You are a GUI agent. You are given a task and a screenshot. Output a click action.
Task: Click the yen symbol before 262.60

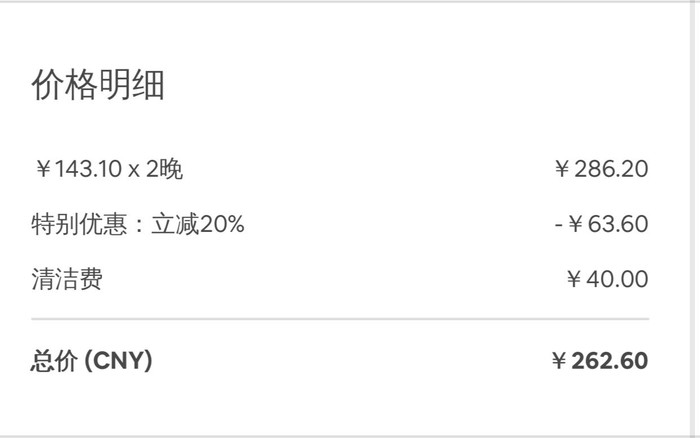click(x=559, y=361)
